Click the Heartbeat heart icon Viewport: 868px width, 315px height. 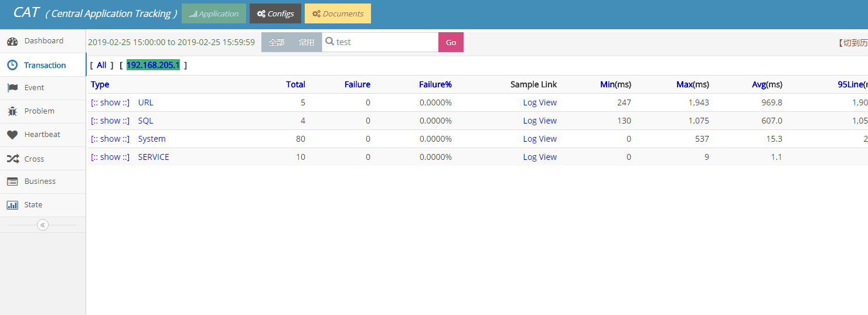click(x=12, y=135)
